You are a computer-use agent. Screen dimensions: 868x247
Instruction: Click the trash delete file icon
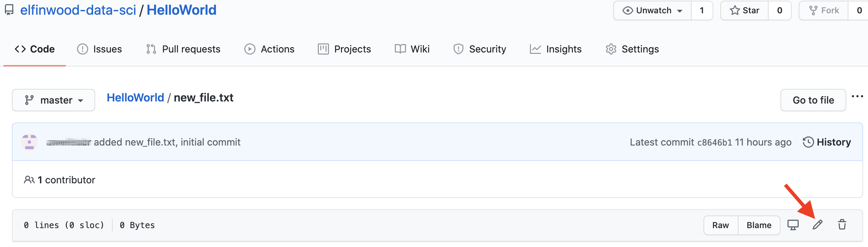point(842,225)
